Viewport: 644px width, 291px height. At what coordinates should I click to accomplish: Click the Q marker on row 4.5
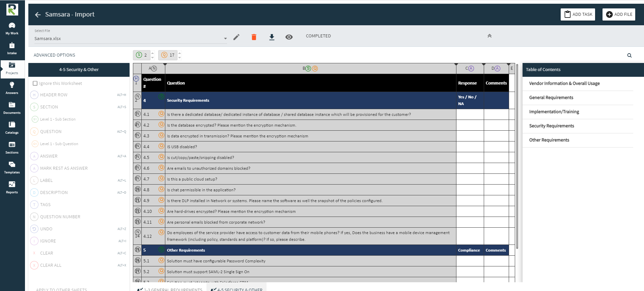(162, 157)
